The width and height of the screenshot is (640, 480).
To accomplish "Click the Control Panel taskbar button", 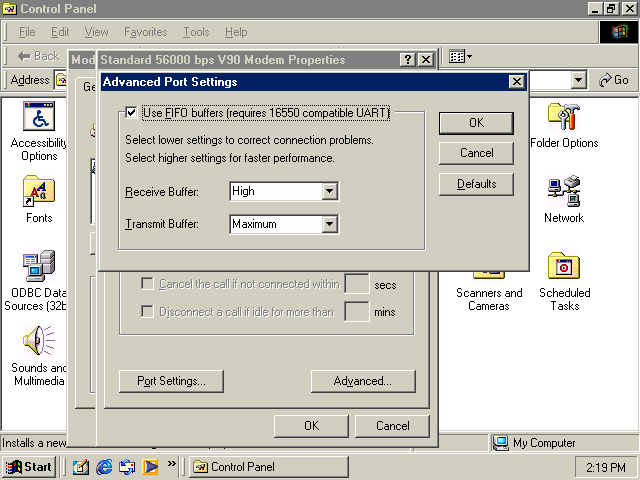I will pyautogui.click(x=269, y=467).
